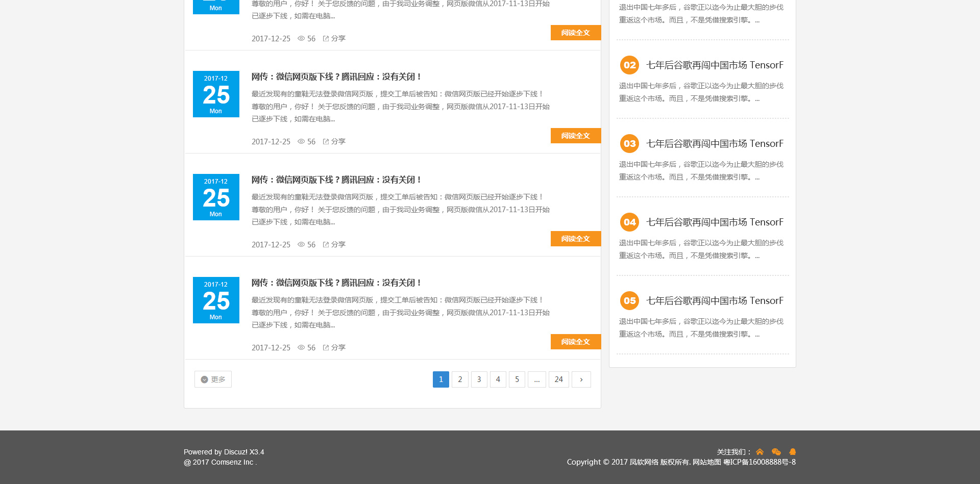980x484 pixels.
Task: Click view-count eye icon of last article
Action: [301, 347]
